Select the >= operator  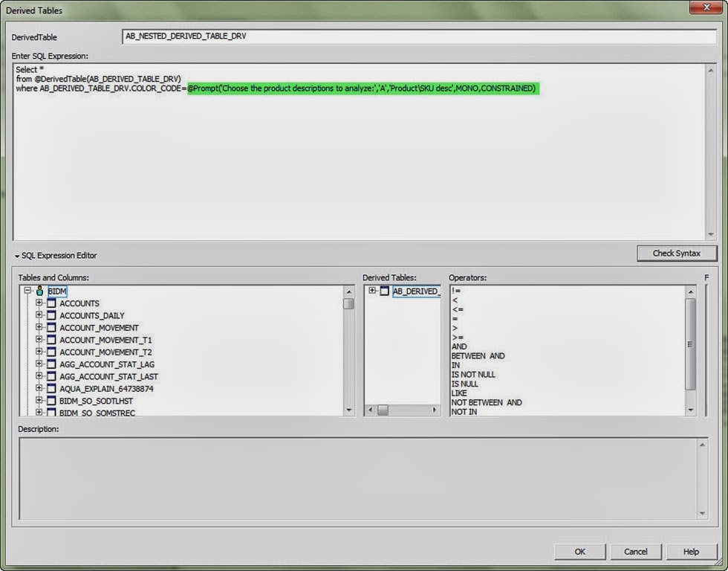(x=458, y=338)
